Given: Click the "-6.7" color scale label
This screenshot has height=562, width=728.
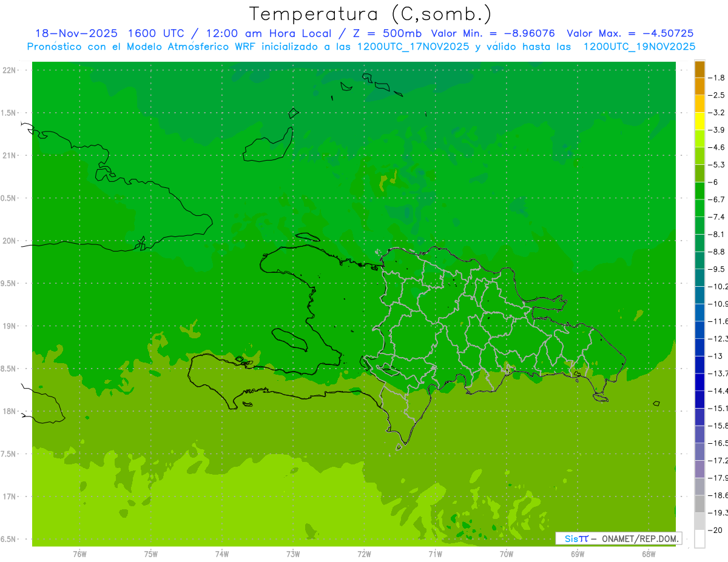Looking at the screenshot, I should point(716,199).
